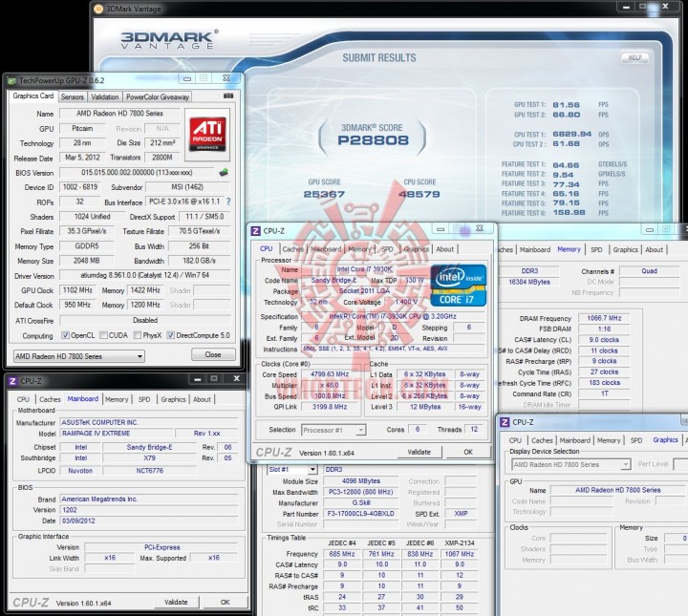The width and height of the screenshot is (688, 616).
Task: Click Part Number F3-17000CL9-4GBXLD field
Action: pos(360,514)
